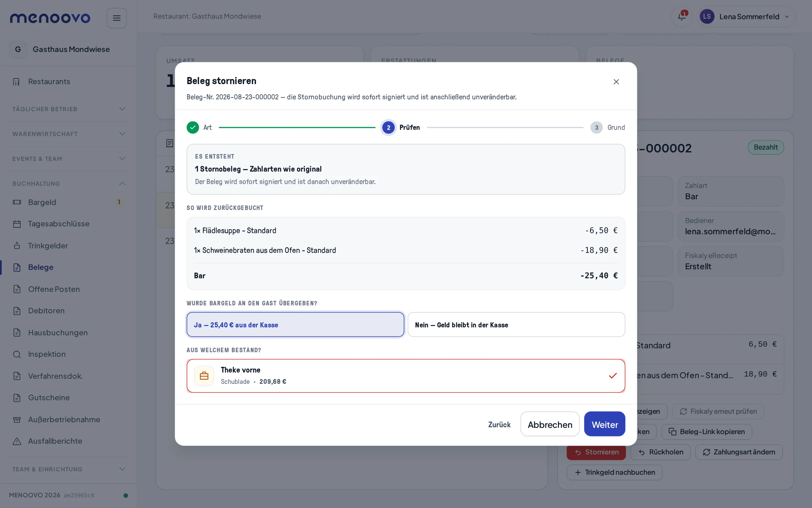812x508 pixels.
Task: Click Fiskaly erneut prüfen behind the dialog
Action: click(x=718, y=411)
